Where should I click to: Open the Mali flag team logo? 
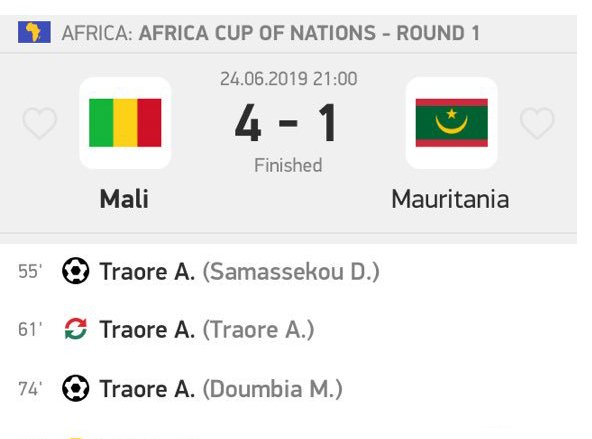tap(125, 123)
